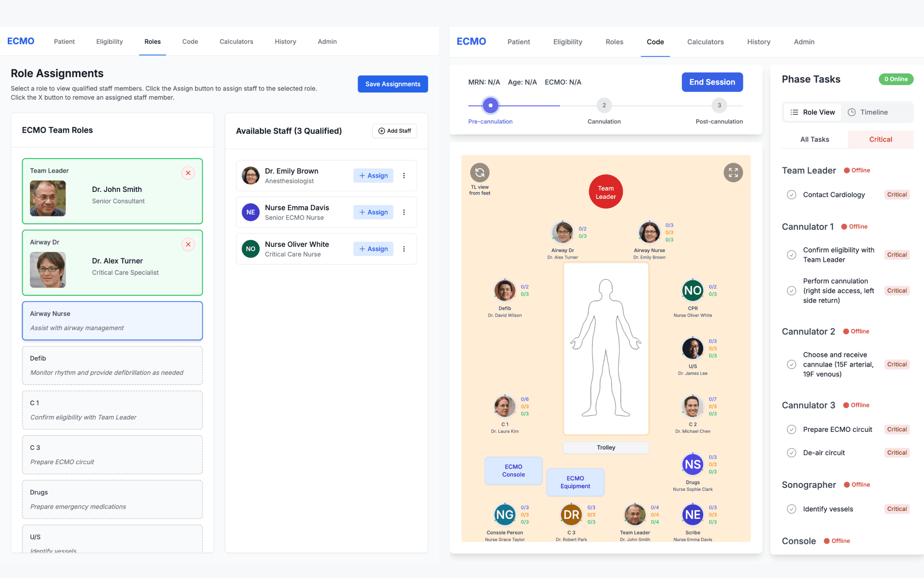Screen dimensions: 924x578
Task: Click the Defib avatar for Dr. David Wilson
Action: (x=505, y=291)
